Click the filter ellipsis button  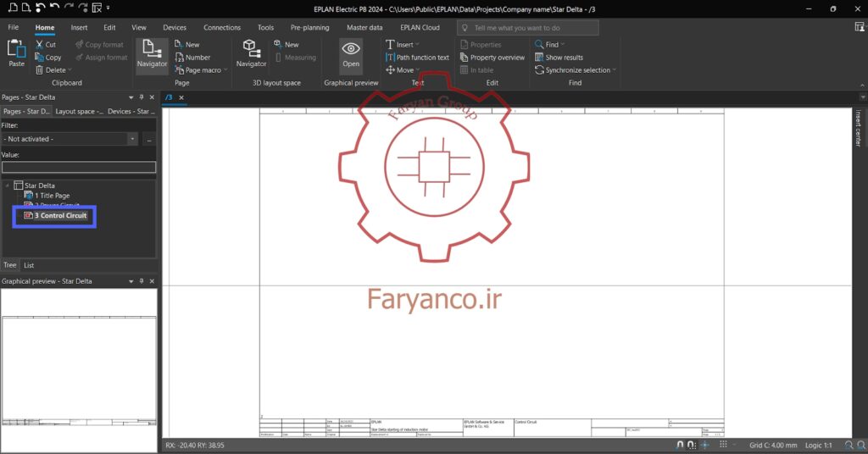[x=149, y=139]
